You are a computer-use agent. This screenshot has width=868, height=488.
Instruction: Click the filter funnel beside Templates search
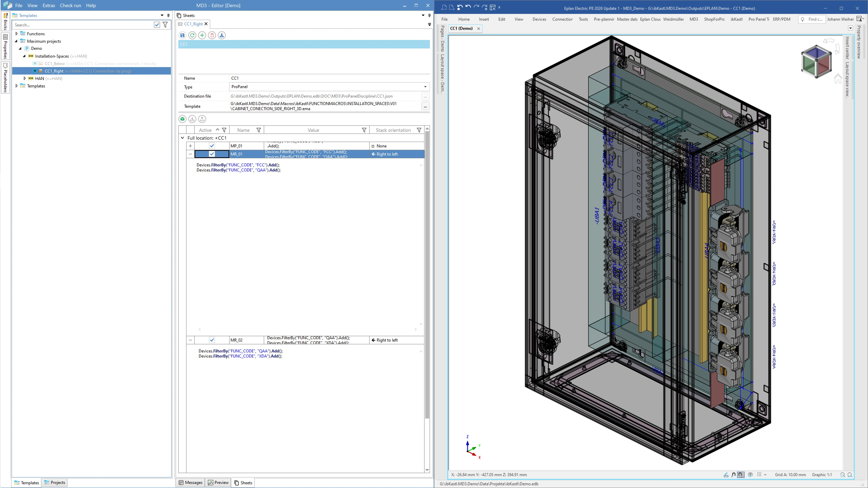pyautogui.click(x=165, y=25)
